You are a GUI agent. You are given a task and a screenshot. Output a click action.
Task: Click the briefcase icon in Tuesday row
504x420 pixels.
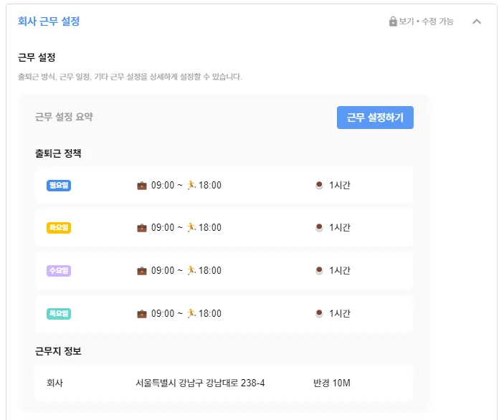pyautogui.click(x=142, y=228)
